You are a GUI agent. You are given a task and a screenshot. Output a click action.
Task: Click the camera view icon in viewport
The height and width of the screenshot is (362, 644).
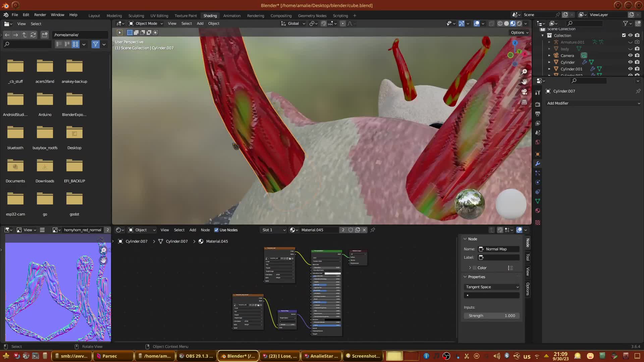tap(524, 92)
